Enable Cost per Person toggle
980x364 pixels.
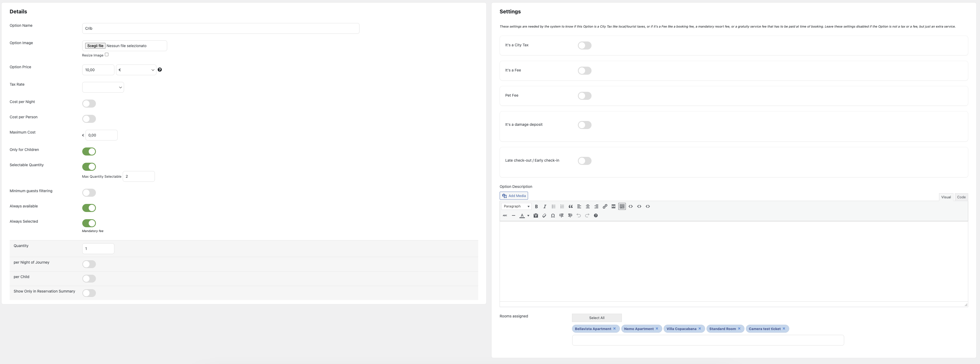click(x=89, y=119)
